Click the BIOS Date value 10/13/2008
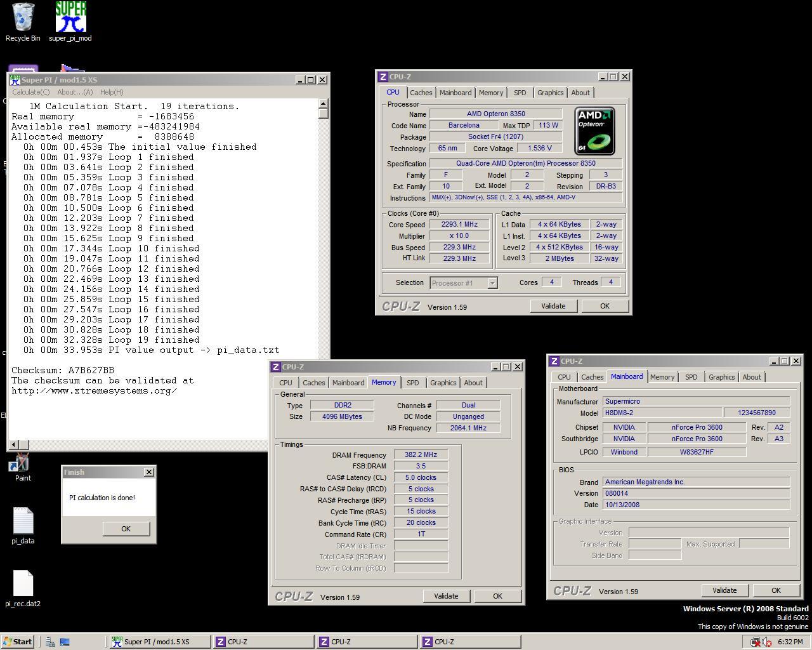This screenshot has height=650, width=812. (696, 505)
